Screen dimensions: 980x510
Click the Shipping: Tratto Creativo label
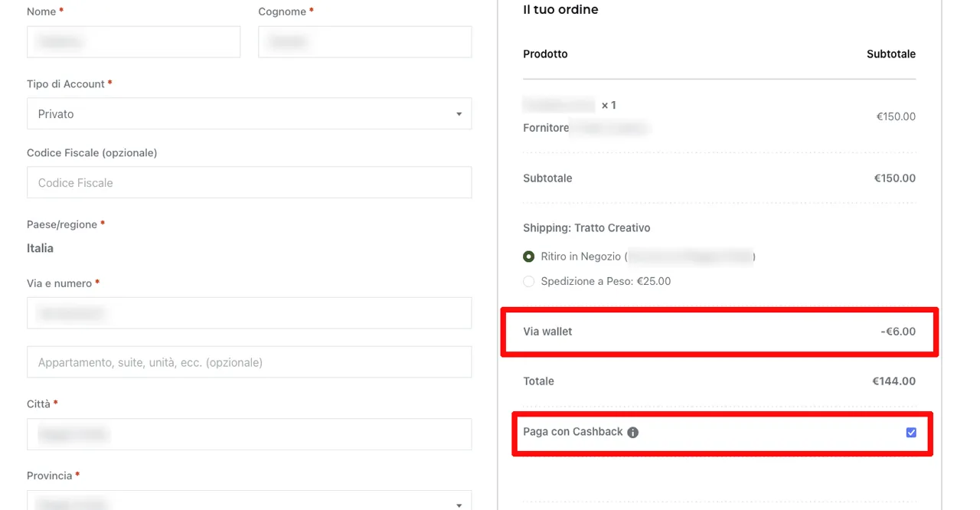[x=586, y=227]
